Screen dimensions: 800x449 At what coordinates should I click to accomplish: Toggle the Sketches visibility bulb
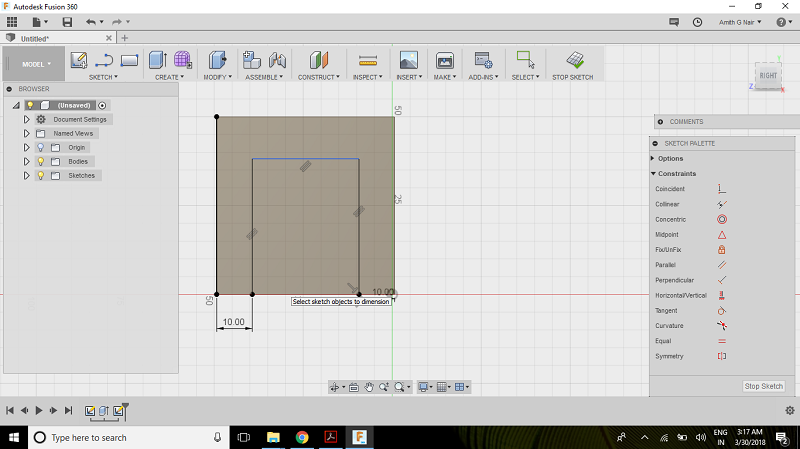41,176
